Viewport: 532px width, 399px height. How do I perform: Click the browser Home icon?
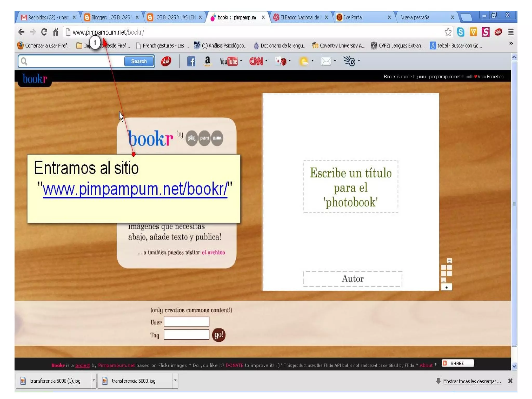click(55, 32)
